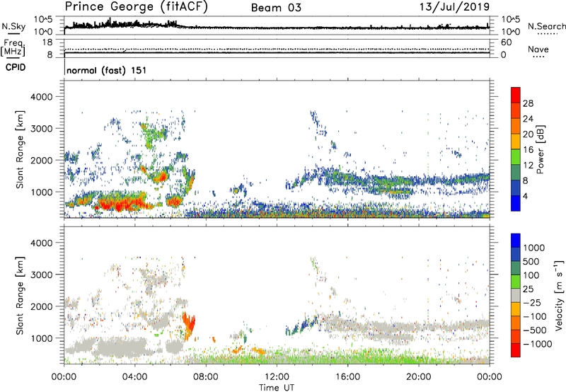Screen dimensions: 566x392
Task: Click the '12:00' time axis label
Action: pyautogui.click(x=277, y=377)
